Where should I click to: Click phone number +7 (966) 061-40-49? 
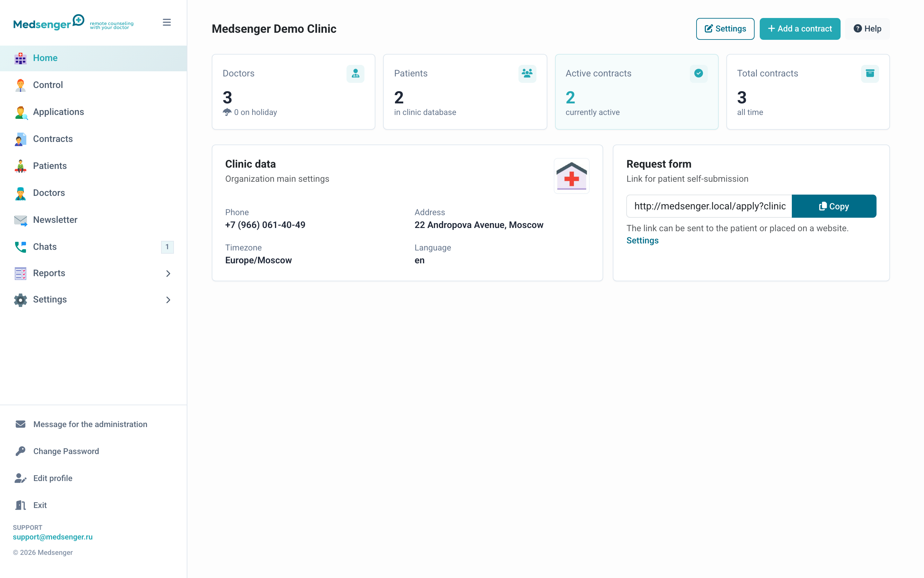[265, 225]
